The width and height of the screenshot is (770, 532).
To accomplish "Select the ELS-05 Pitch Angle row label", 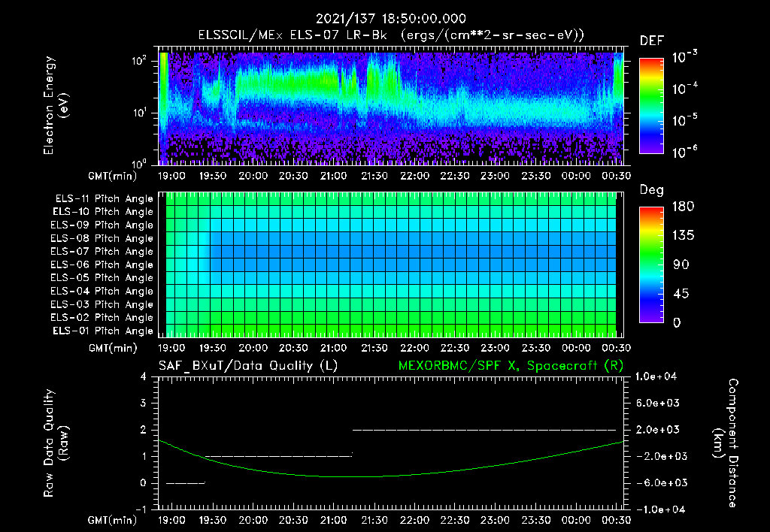I will tap(102, 278).
